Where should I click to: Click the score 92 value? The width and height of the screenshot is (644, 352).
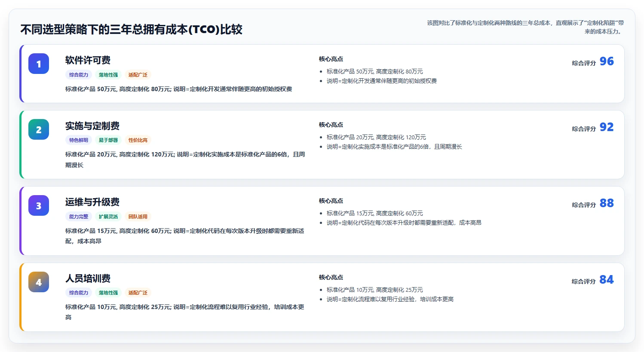[607, 127]
